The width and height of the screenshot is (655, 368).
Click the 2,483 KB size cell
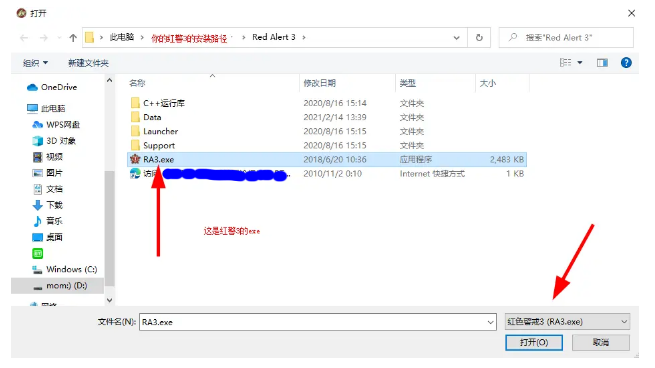506,160
